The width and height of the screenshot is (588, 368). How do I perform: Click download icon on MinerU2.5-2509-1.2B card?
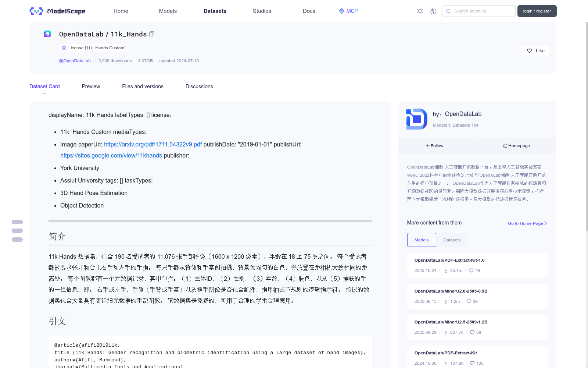(446, 332)
